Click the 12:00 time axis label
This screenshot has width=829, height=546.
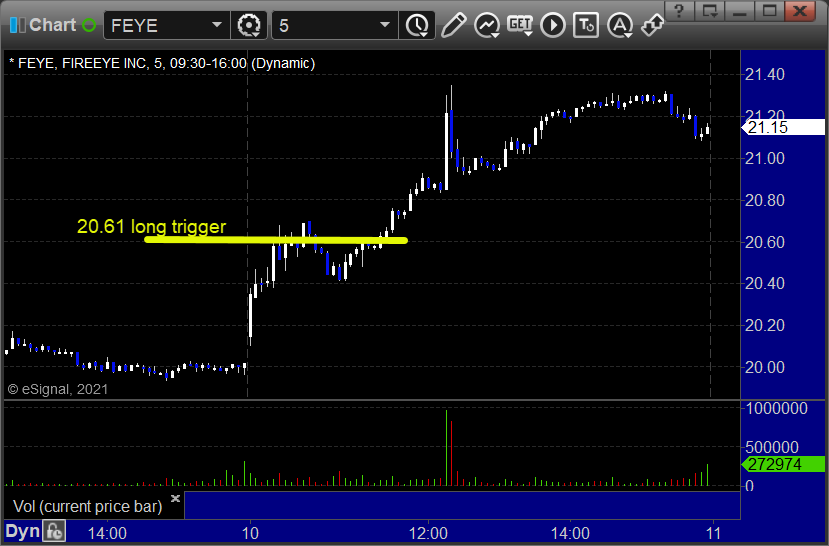click(428, 533)
